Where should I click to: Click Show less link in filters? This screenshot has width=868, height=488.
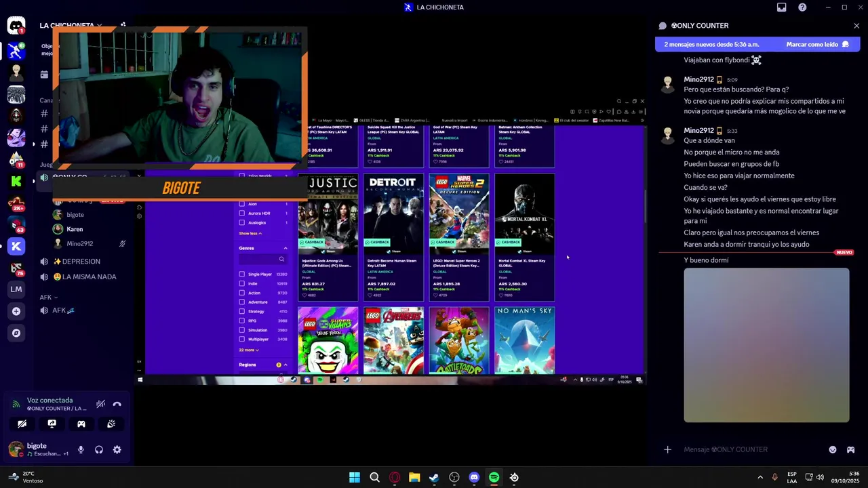click(250, 233)
